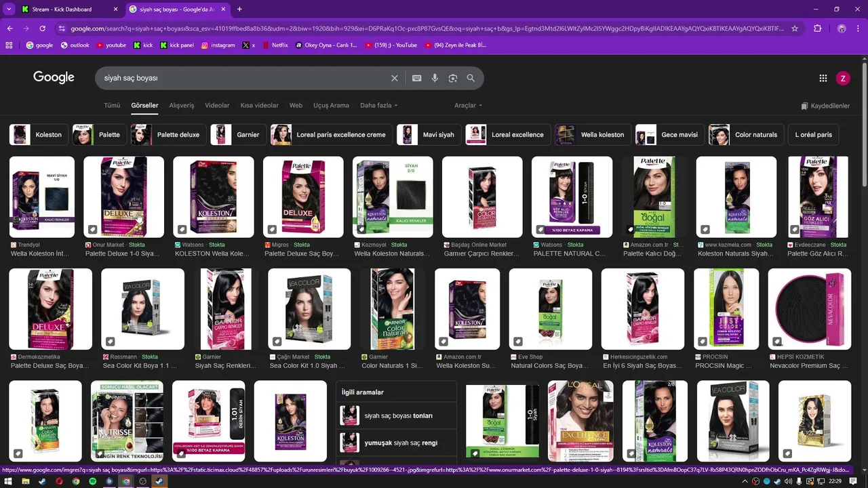The height and width of the screenshot is (488, 868).
Task: Switch to the Alışveriş tab
Action: 182,106
